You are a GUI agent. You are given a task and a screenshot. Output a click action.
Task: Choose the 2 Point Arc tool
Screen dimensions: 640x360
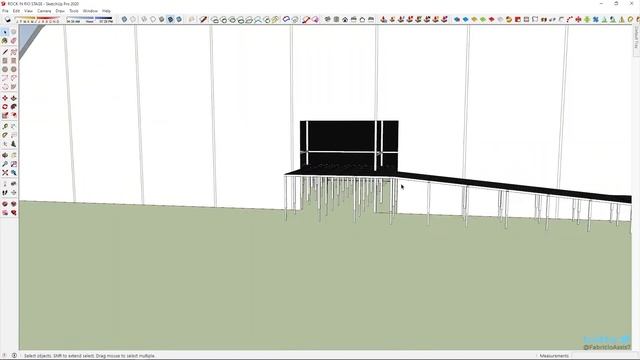click(13, 78)
